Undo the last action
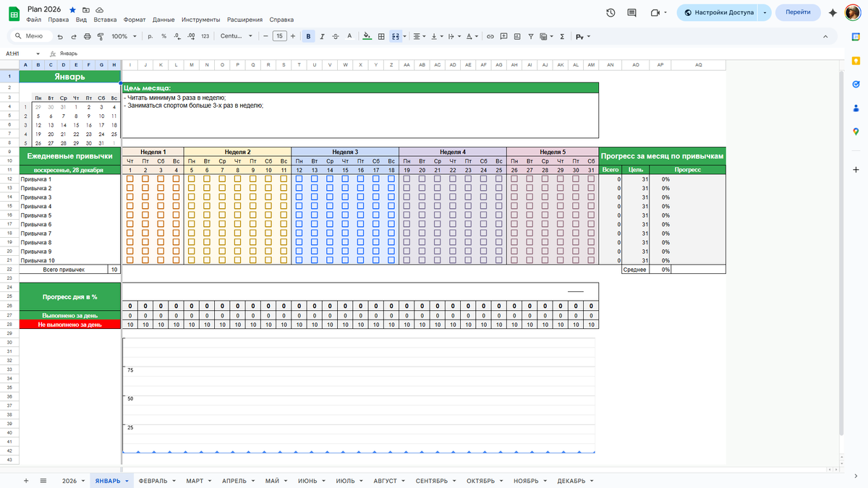Image resolution: width=868 pixels, height=488 pixels. [x=60, y=36]
